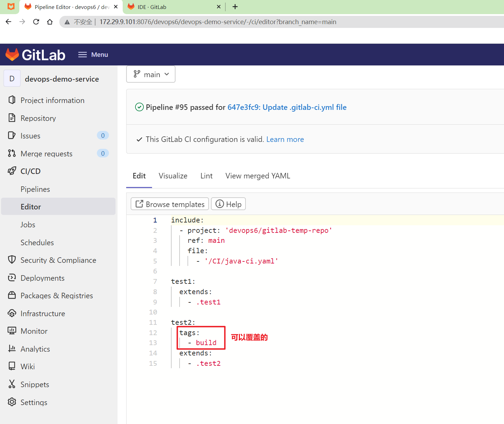This screenshot has width=504, height=424.
Task: Open Merge requests section
Action: point(47,154)
